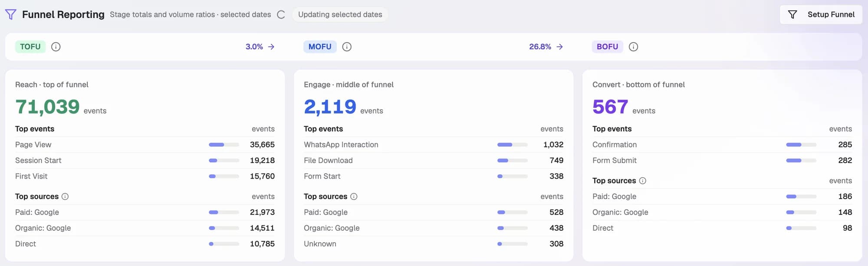This screenshot has width=868, height=266.
Task: Click 'Paid: Google' in the Engage card
Action: click(325, 212)
